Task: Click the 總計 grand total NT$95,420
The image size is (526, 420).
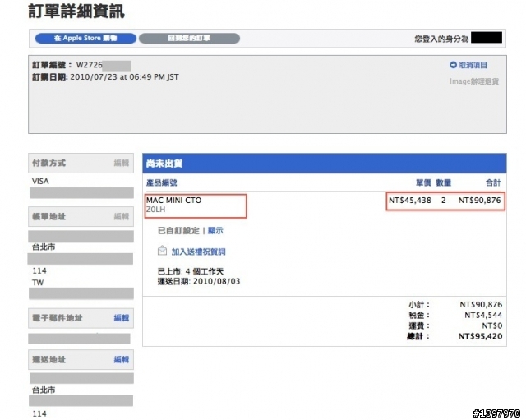Action: (480, 336)
